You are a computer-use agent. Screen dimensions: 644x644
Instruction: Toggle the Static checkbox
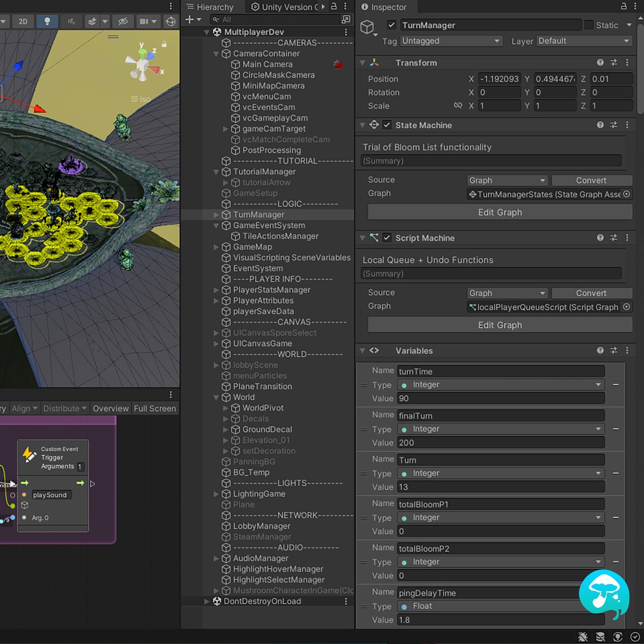coord(589,25)
